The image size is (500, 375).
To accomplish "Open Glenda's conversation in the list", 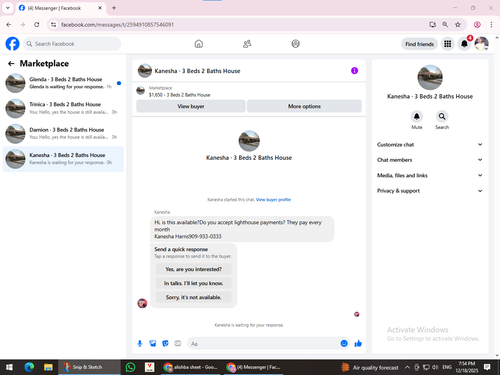I will pos(63,83).
